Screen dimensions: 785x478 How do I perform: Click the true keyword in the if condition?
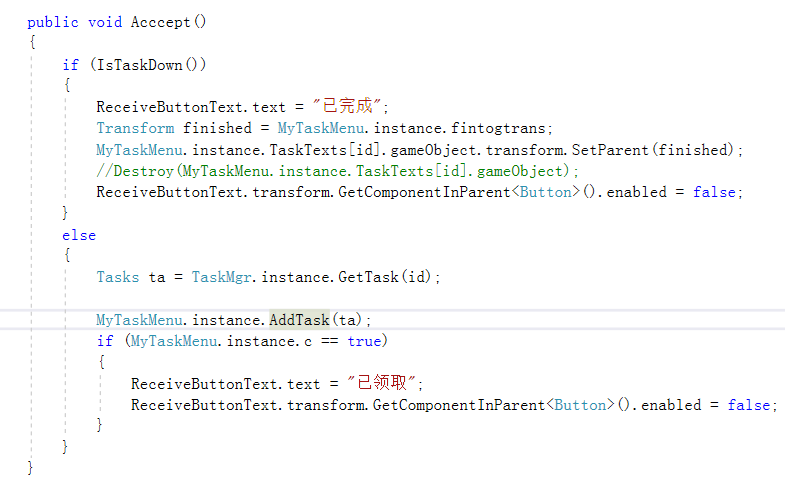(x=364, y=341)
